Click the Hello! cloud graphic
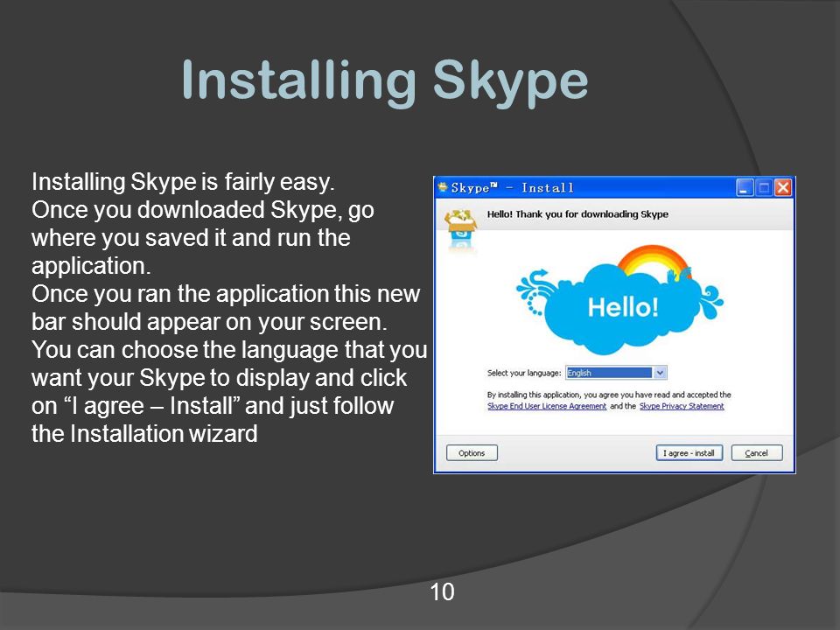The height and width of the screenshot is (630, 840). tap(620, 300)
